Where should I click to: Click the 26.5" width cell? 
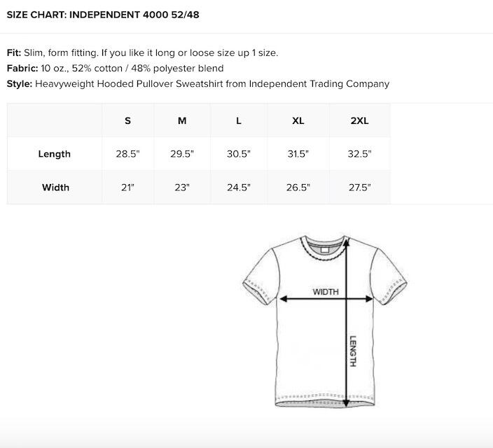coord(298,188)
